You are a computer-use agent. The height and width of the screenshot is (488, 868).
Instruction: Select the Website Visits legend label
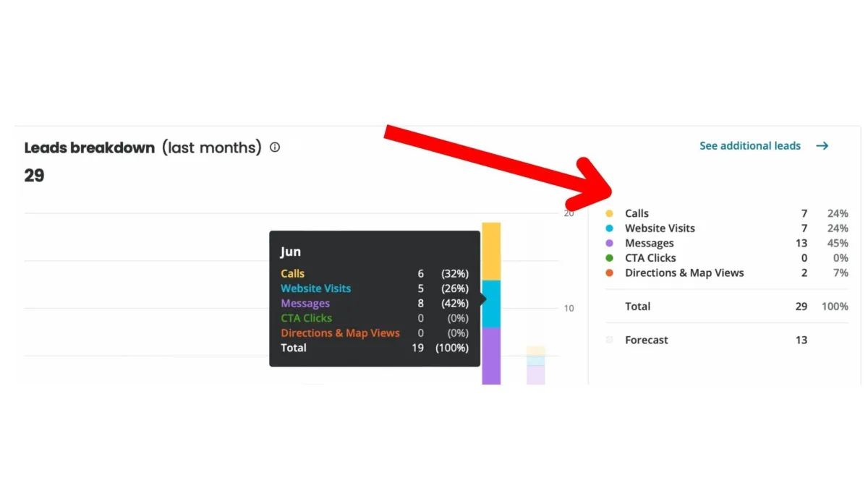coord(660,228)
